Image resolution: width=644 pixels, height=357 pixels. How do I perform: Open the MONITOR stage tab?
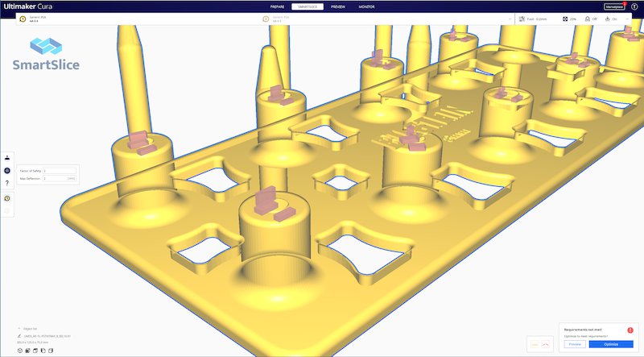(x=366, y=6)
